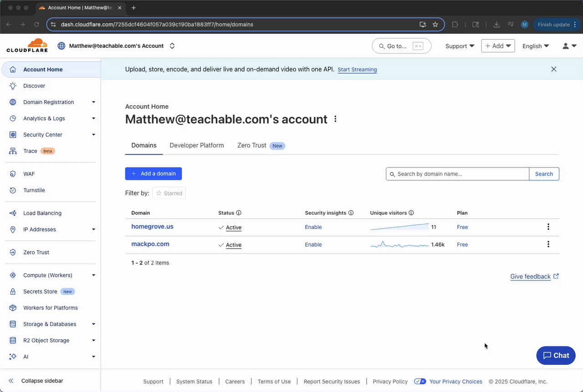This screenshot has width=583, height=392.
Task: Switch to the Domains tab
Action: pyautogui.click(x=144, y=146)
